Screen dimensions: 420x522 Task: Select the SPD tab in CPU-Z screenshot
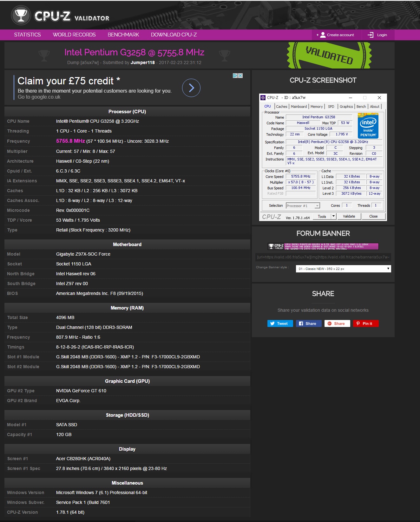point(331,107)
